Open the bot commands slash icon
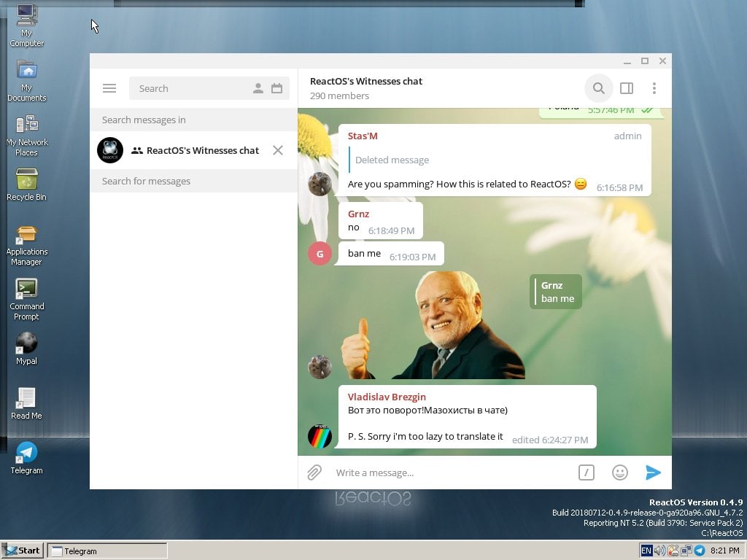The height and width of the screenshot is (560, 747). [587, 472]
